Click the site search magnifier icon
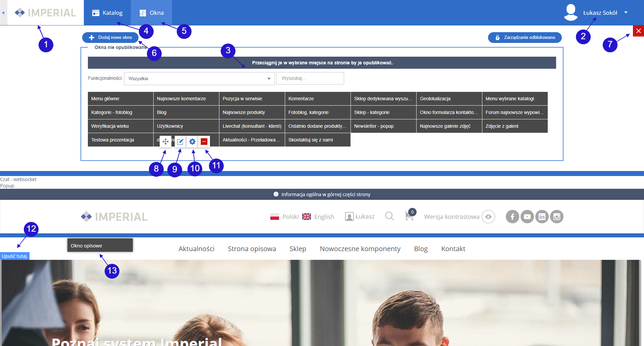644x346 pixels. (389, 216)
